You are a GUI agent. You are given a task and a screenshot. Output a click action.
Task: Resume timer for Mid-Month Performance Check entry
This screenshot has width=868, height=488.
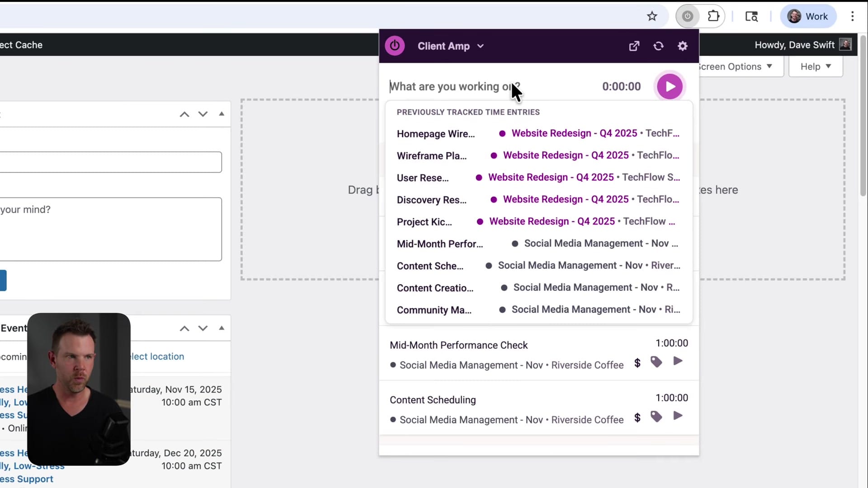coord(678,361)
